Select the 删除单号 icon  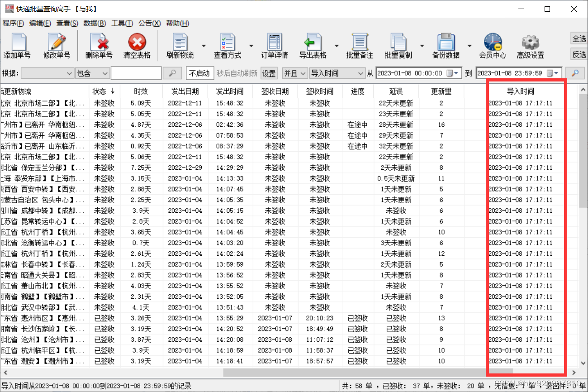pos(99,47)
